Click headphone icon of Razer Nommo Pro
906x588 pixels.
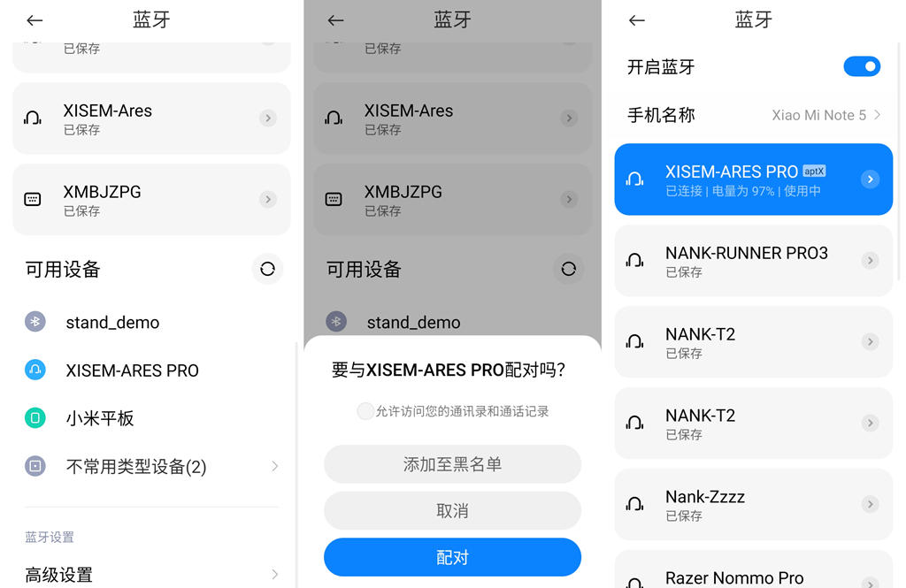coord(634,582)
